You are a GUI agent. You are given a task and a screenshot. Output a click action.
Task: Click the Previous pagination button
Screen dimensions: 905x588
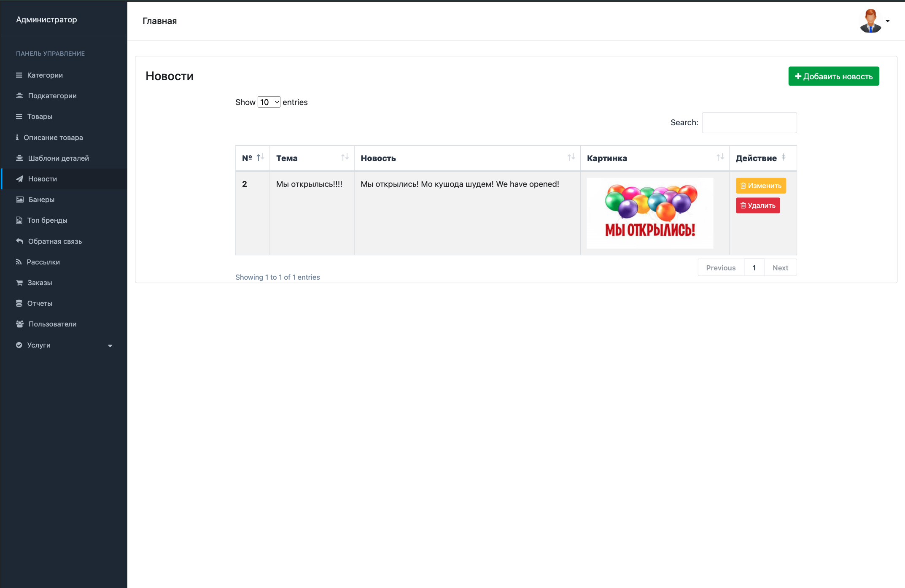[x=721, y=268]
